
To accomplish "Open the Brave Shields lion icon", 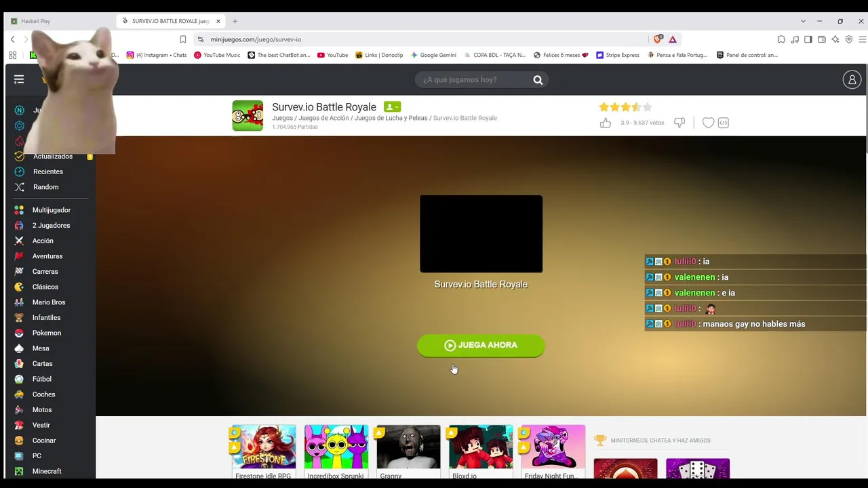I will pos(657,39).
